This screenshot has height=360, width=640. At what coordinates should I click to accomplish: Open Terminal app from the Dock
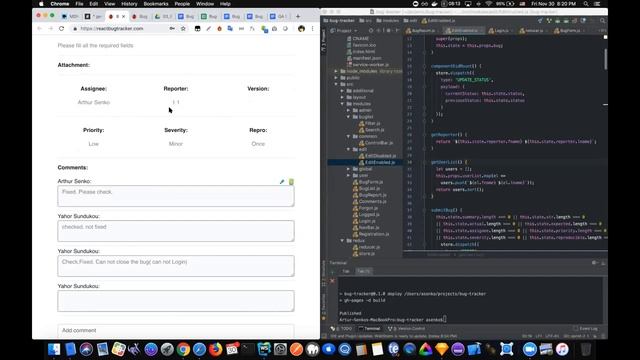click(x=248, y=349)
